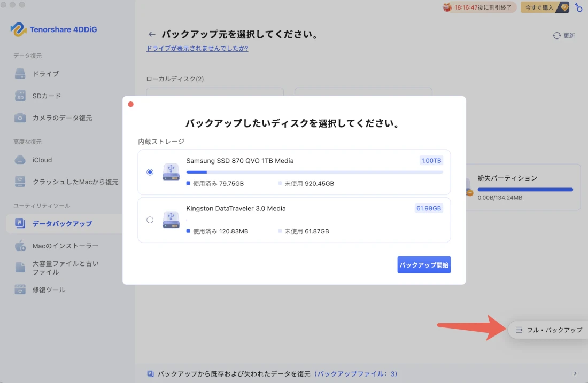
Task: Open the iCloud menu item
Action: click(x=64, y=160)
